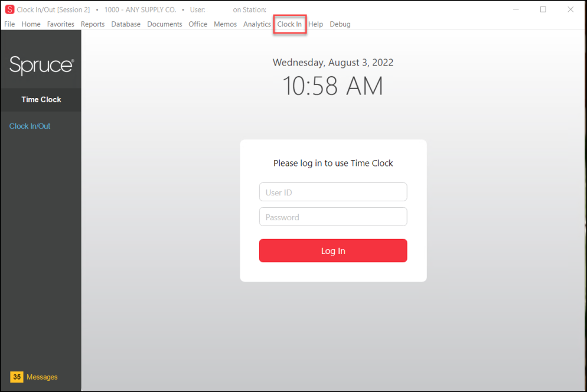Click the date Wednesday, August 3, 2022
This screenshot has height=392, width=587.
(333, 62)
